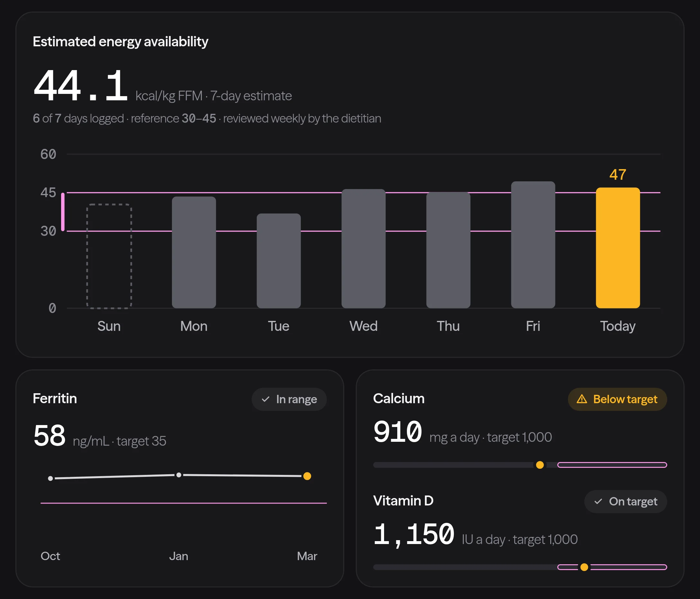Screen dimensions: 700x599
Task: Click the calcium pink target range bar
Action: pyautogui.click(x=612, y=465)
